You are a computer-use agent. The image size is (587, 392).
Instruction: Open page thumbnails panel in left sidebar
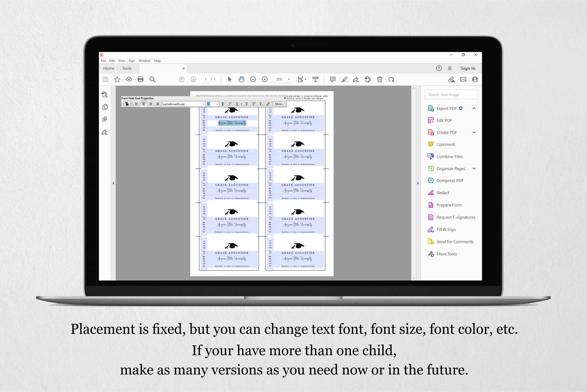(x=105, y=107)
